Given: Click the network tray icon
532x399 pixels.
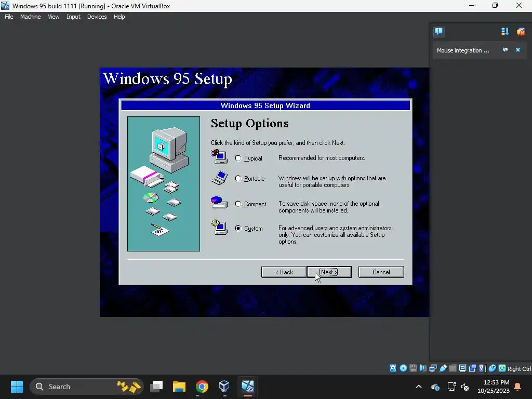Looking at the screenshot, I should [451, 387].
